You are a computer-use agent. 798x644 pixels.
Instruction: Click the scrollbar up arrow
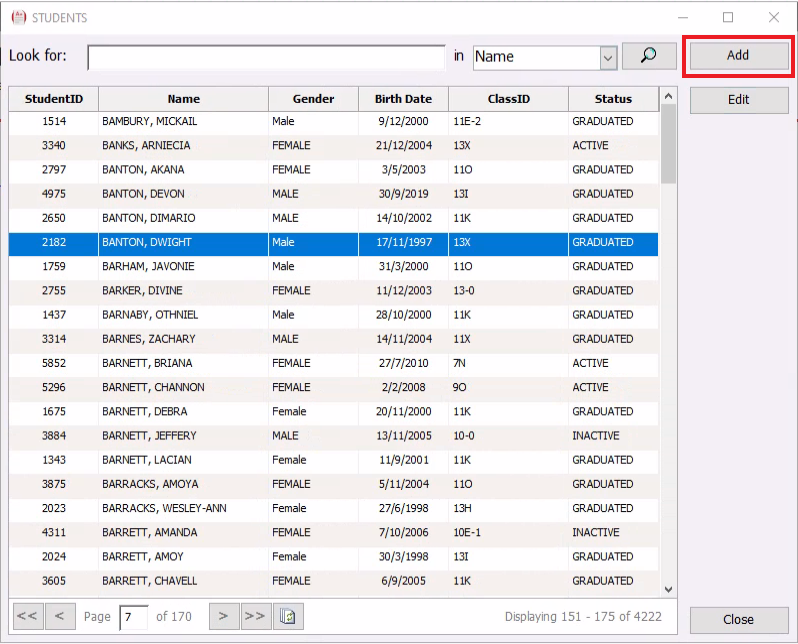point(669,96)
